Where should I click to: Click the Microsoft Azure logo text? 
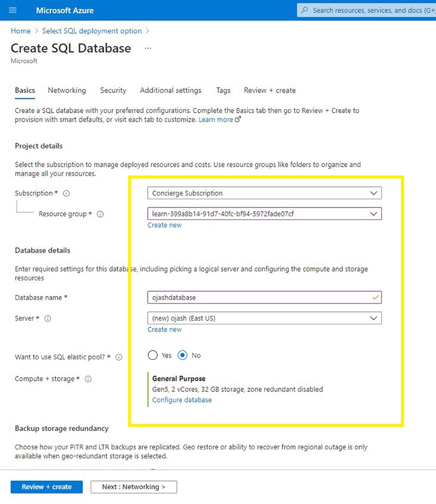(x=65, y=10)
